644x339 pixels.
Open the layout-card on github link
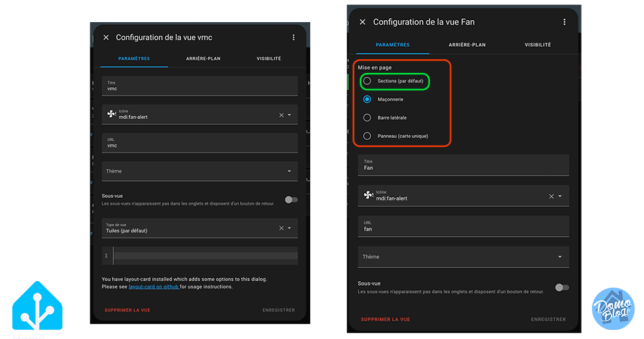154,287
